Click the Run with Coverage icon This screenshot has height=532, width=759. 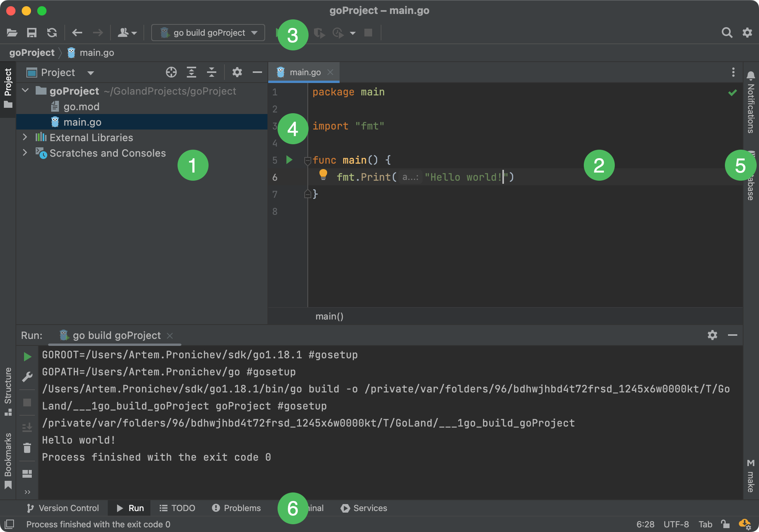[319, 33]
